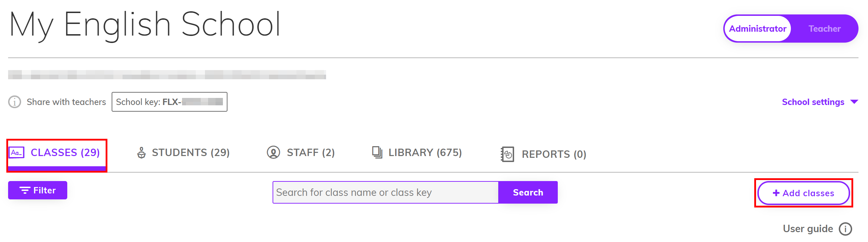Click the Students person icon
The width and height of the screenshot is (868, 242).
pos(141,152)
